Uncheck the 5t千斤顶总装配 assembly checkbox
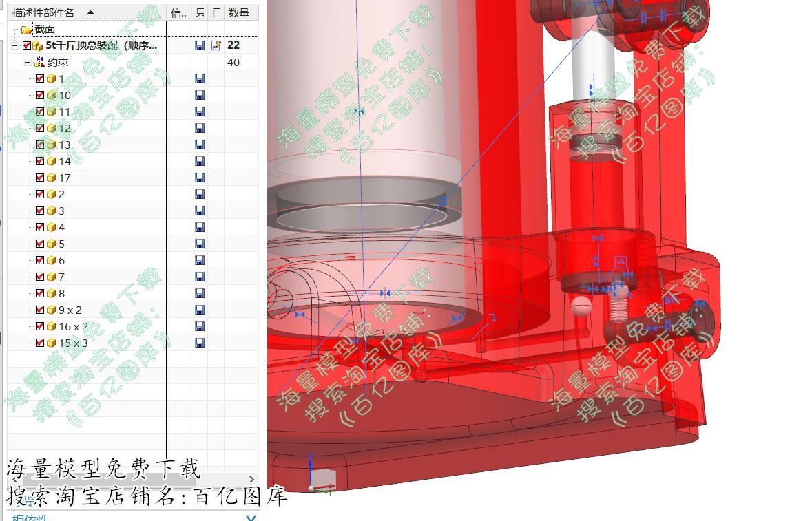This screenshot has width=812, height=521. click(x=27, y=45)
